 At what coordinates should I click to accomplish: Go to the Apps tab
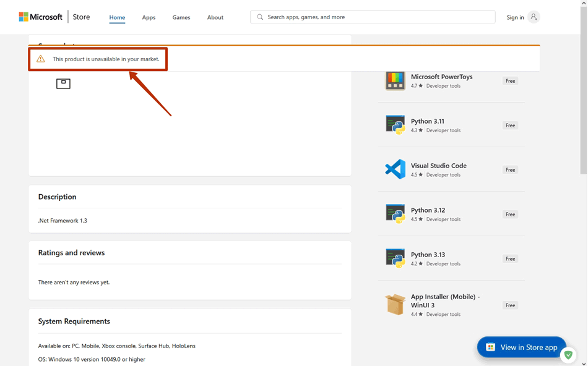point(149,17)
